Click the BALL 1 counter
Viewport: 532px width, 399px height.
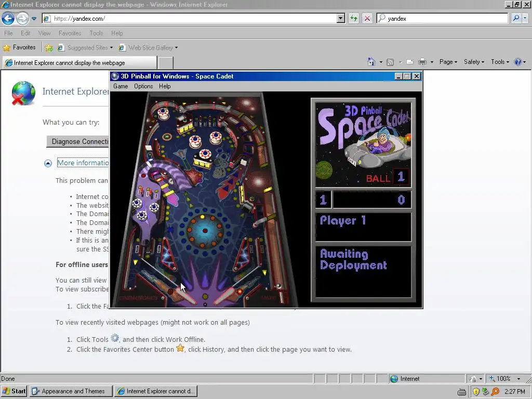tap(387, 177)
